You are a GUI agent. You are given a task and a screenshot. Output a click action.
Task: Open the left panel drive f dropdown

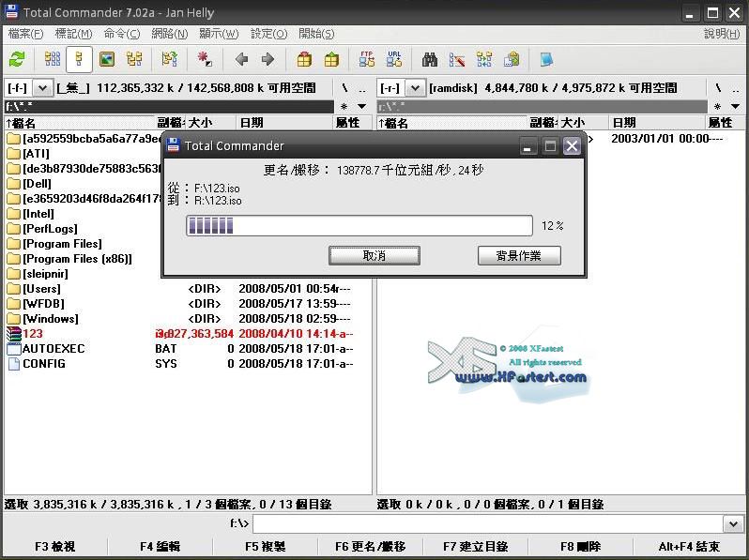pyautogui.click(x=42, y=88)
